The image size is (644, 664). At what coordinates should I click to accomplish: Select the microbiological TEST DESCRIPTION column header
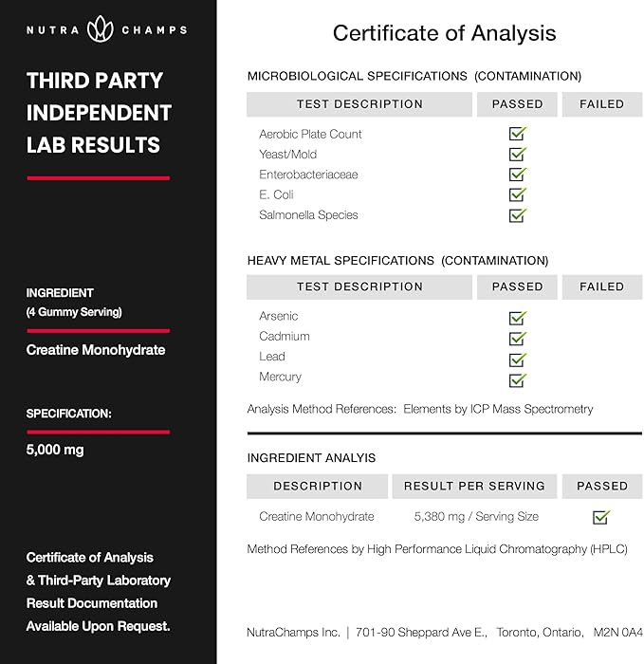click(x=359, y=104)
